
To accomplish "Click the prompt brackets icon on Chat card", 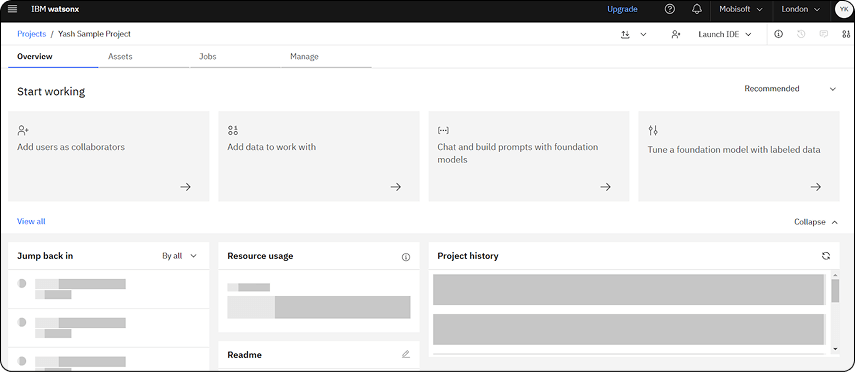I will pos(443,130).
